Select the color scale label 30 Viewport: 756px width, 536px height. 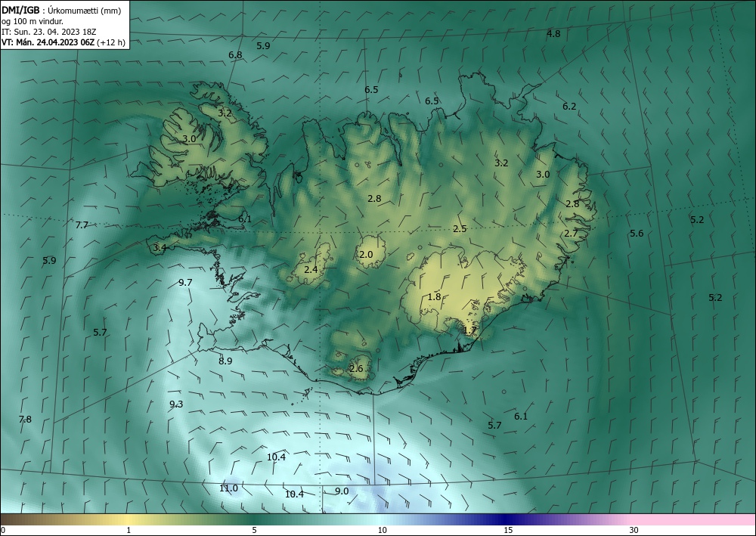point(634,530)
